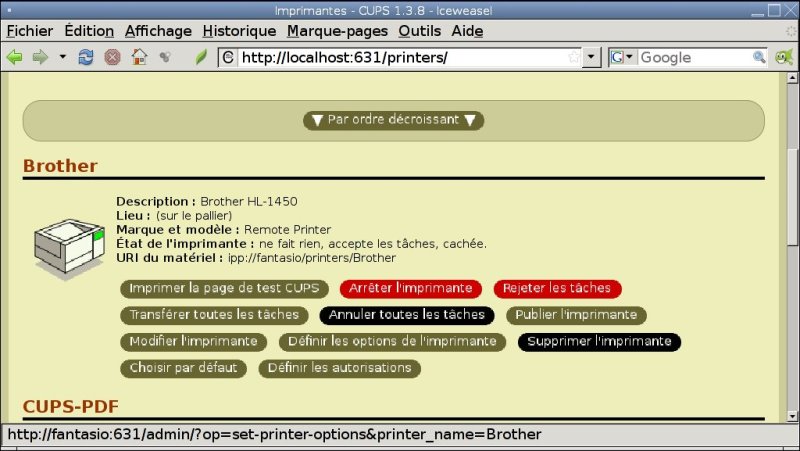Screen dimensions: 800x451
Task: Open the navigation history dropdown arrow
Action: [63, 57]
